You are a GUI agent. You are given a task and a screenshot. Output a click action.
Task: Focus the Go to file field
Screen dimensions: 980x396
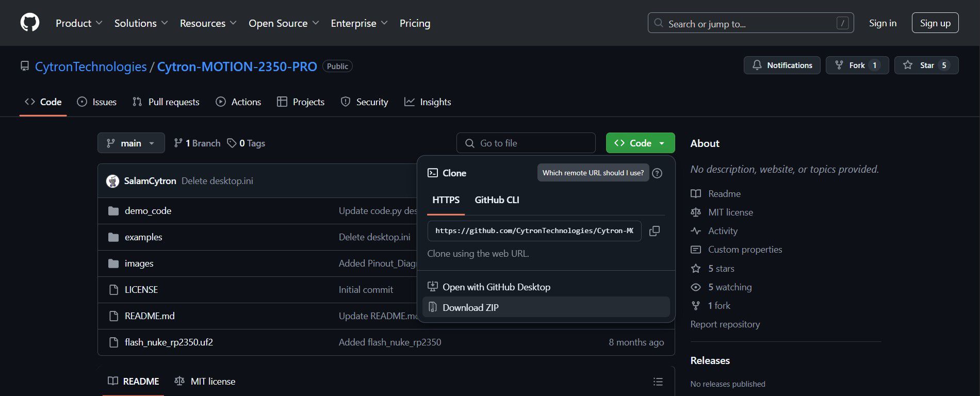pyautogui.click(x=526, y=143)
